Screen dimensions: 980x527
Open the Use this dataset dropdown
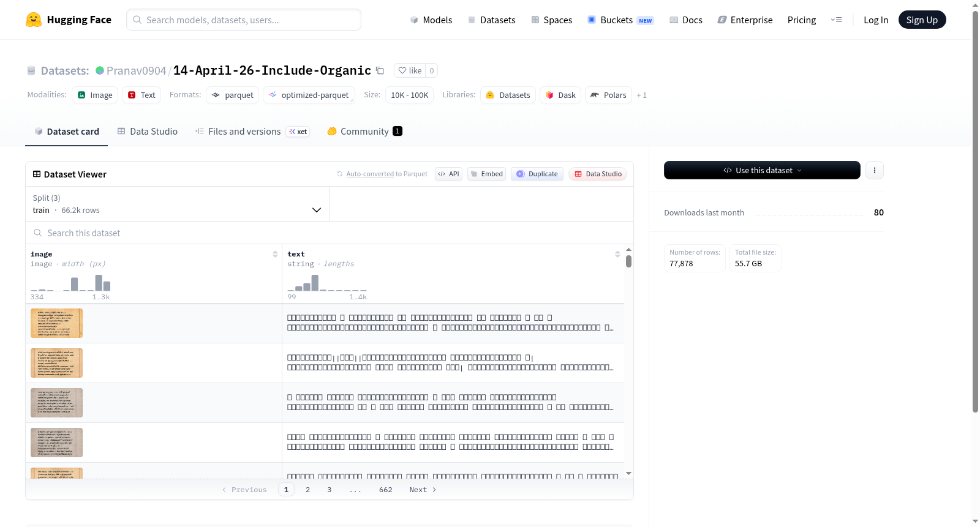click(762, 170)
